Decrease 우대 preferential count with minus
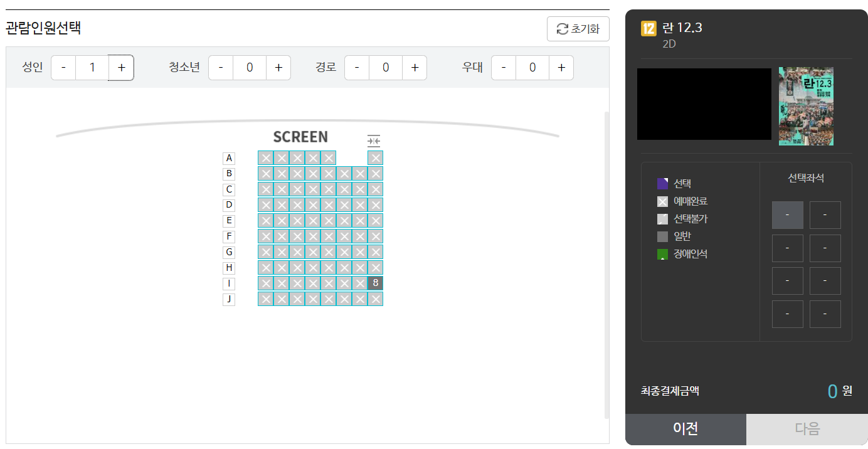This screenshot has height=449, width=868. click(x=504, y=68)
